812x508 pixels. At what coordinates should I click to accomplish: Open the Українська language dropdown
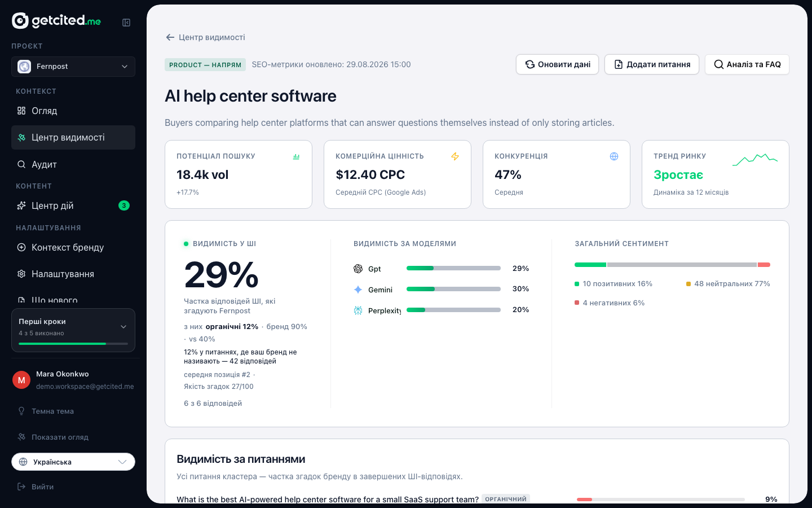73,462
